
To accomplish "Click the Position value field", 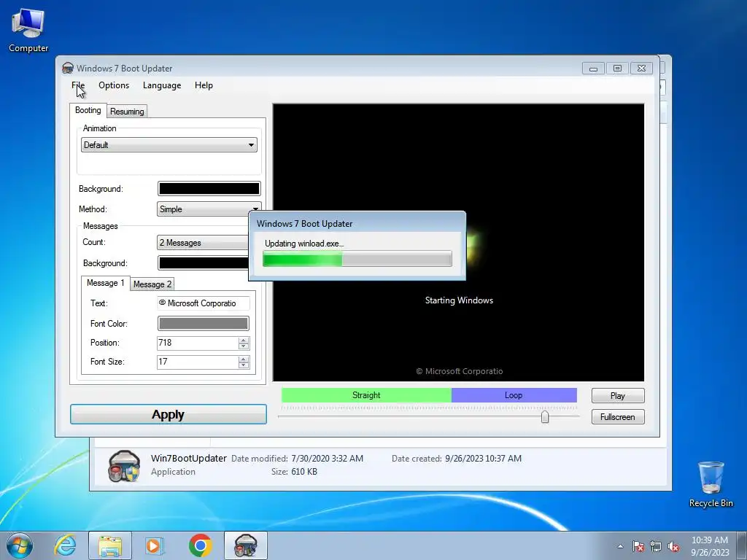I will pos(198,343).
